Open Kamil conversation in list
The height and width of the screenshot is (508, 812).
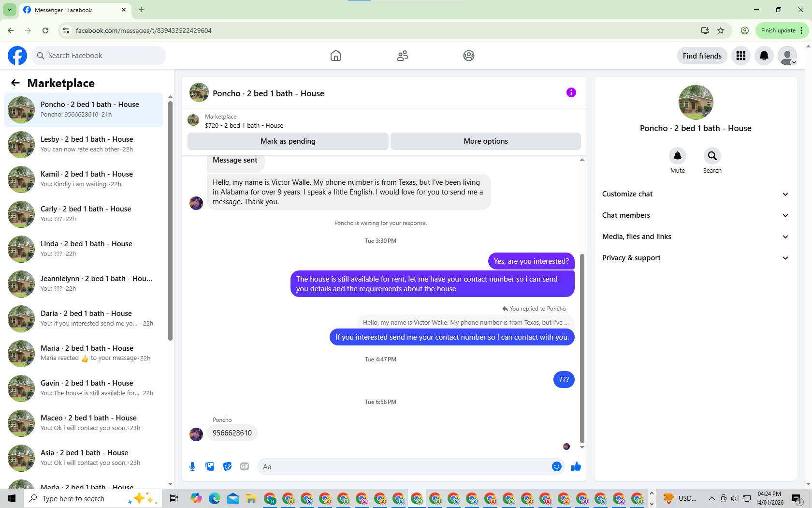84,179
